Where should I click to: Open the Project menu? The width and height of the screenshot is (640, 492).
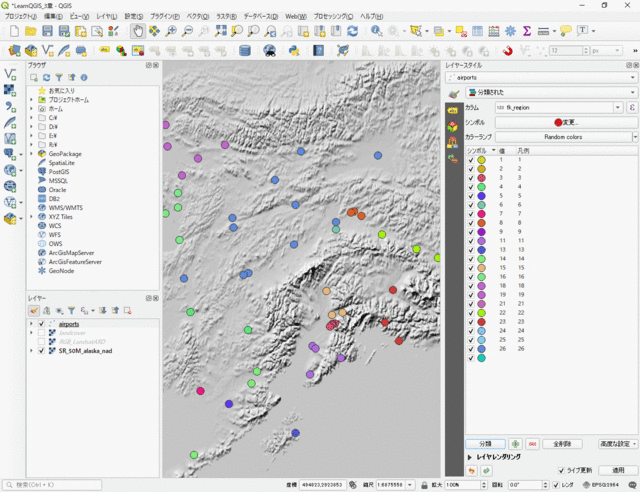[20, 16]
